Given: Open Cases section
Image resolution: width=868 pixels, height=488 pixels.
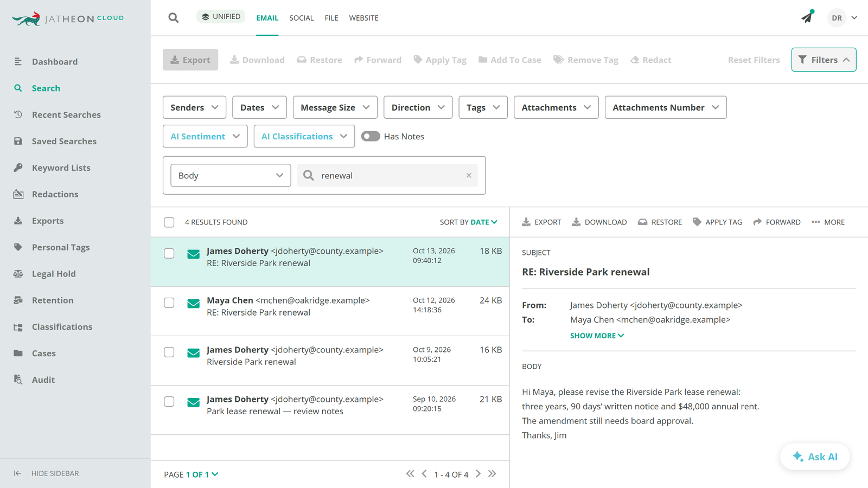Looking at the screenshot, I should (43, 354).
